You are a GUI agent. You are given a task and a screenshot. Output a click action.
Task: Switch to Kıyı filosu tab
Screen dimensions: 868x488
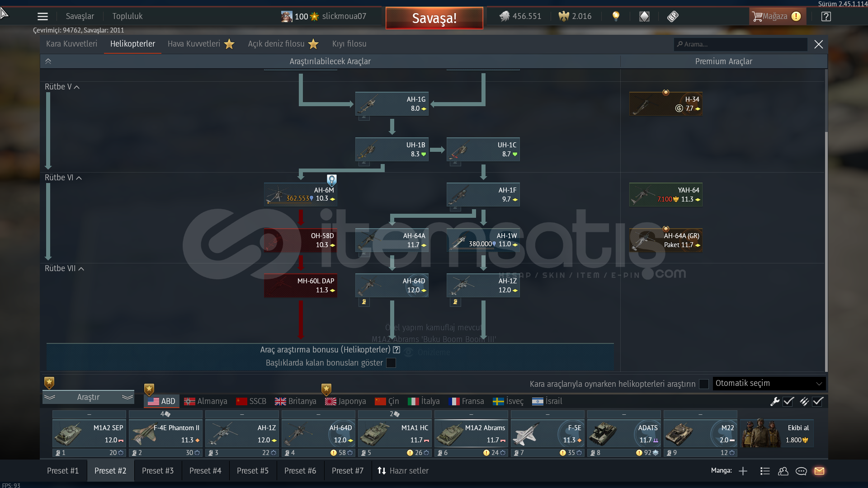point(349,44)
